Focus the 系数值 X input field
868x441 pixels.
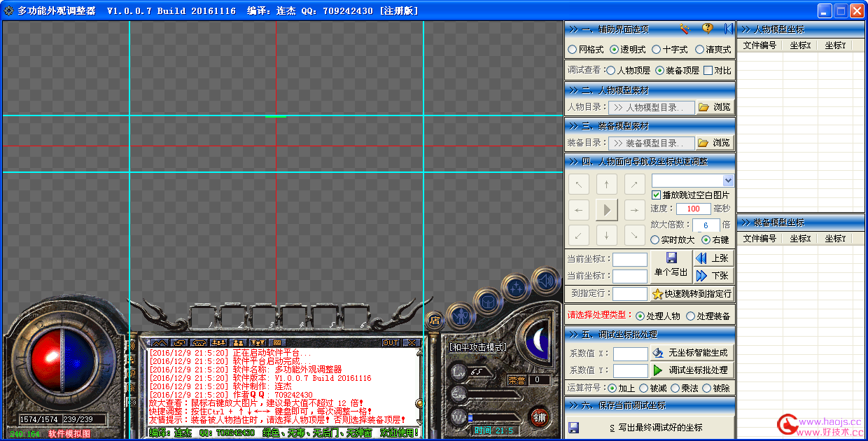click(630, 353)
